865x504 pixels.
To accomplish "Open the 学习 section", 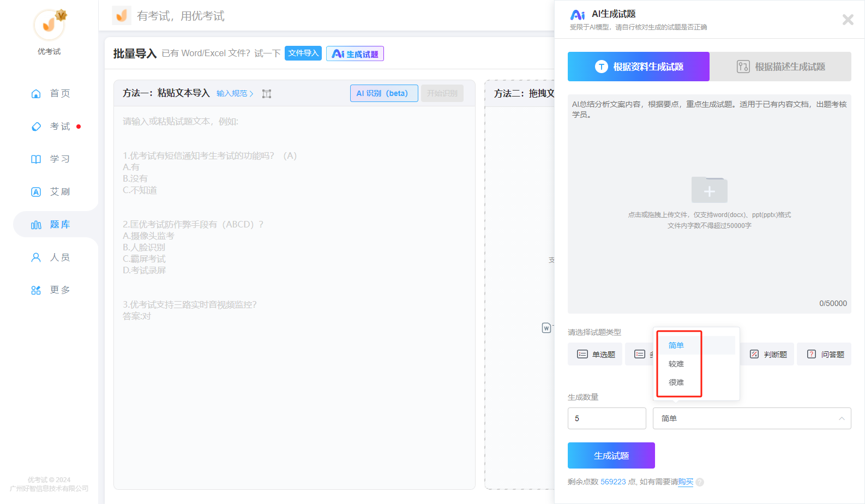I will tap(50, 159).
